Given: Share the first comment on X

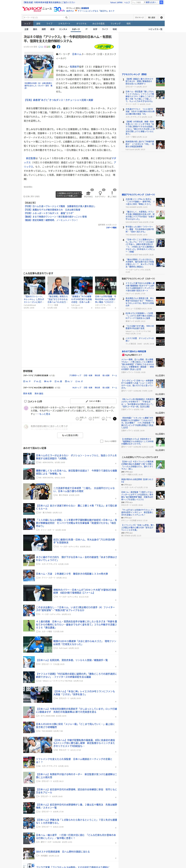Looking at the screenshot, I should 114,419.
